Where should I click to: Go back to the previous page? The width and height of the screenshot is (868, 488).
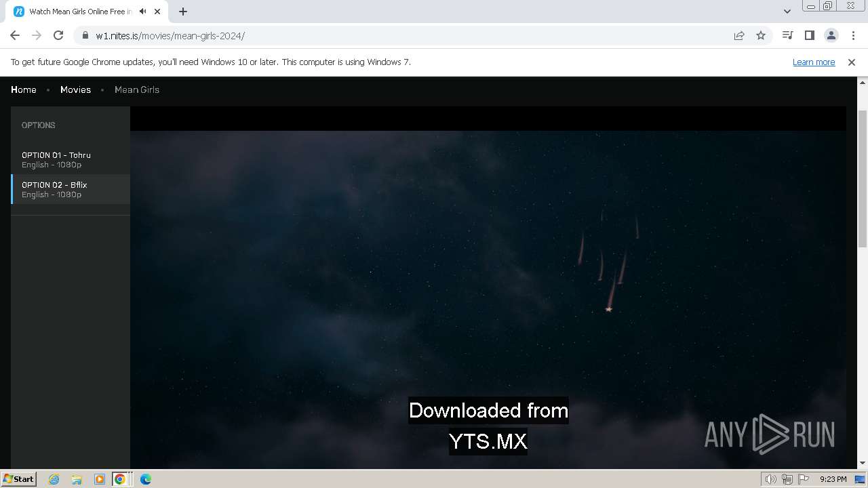click(x=15, y=35)
